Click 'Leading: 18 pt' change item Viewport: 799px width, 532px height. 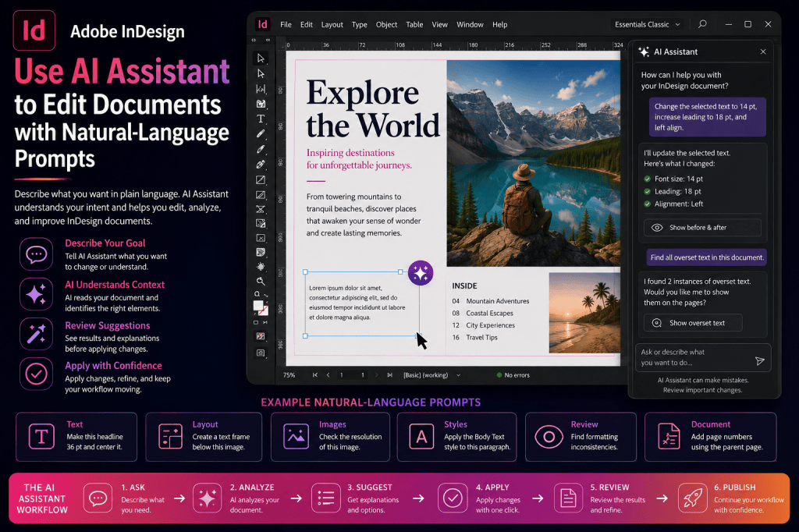(673, 192)
